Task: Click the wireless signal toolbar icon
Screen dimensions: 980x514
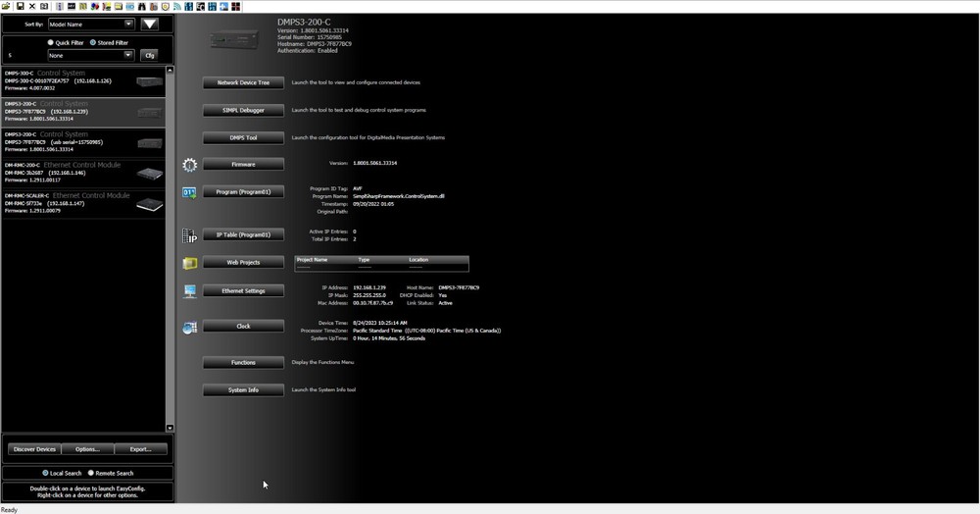Action: coord(176,6)
